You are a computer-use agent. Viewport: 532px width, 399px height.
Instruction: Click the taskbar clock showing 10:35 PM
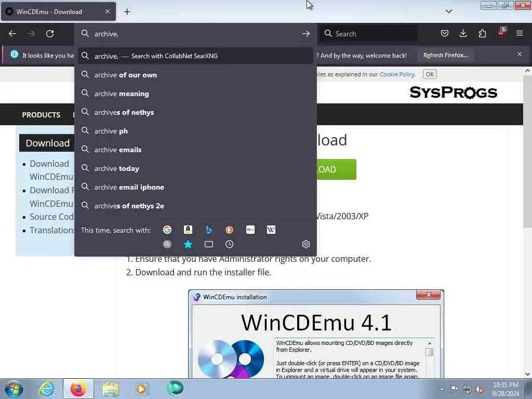coord(506,389)
